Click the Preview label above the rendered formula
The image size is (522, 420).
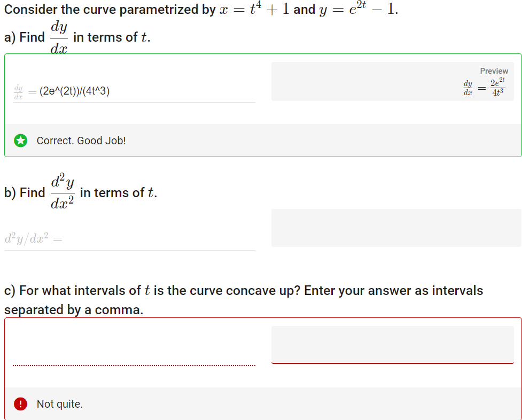pos(494,71)
